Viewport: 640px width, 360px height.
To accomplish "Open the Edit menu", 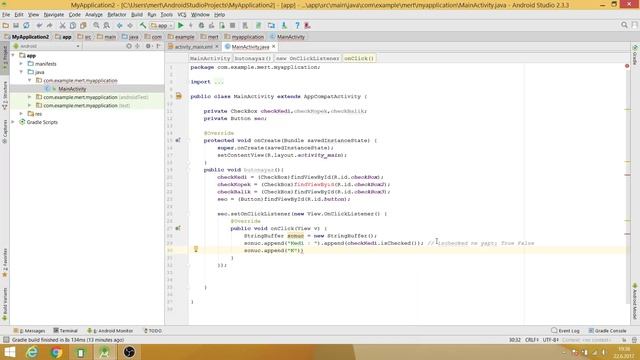I will tap(19, 15).
